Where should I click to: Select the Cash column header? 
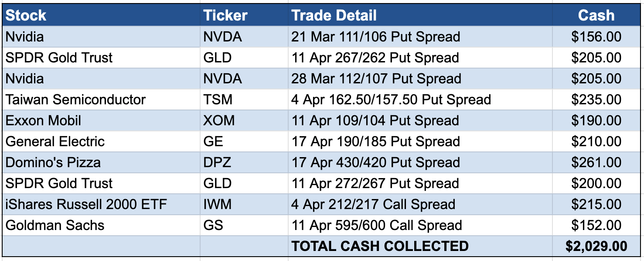point(596,16)
